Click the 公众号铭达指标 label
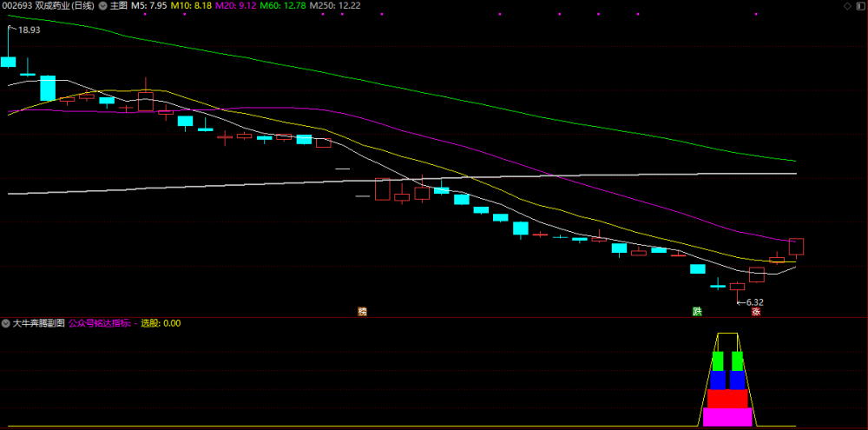The width and height of the screenshot is (868, 430). pyautogui.click(x=100, y=323)
